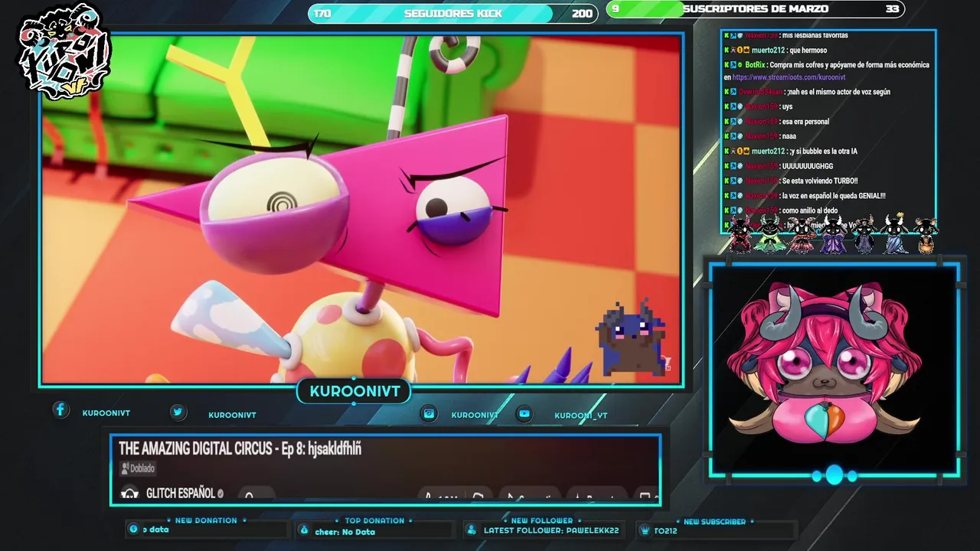The height and width of the screenshot is (551, 980).
Task: Click the video title 'THE AMAZING DIGITAL CIRCUS - Ep 8'
Action: click(x=240, y=449)
